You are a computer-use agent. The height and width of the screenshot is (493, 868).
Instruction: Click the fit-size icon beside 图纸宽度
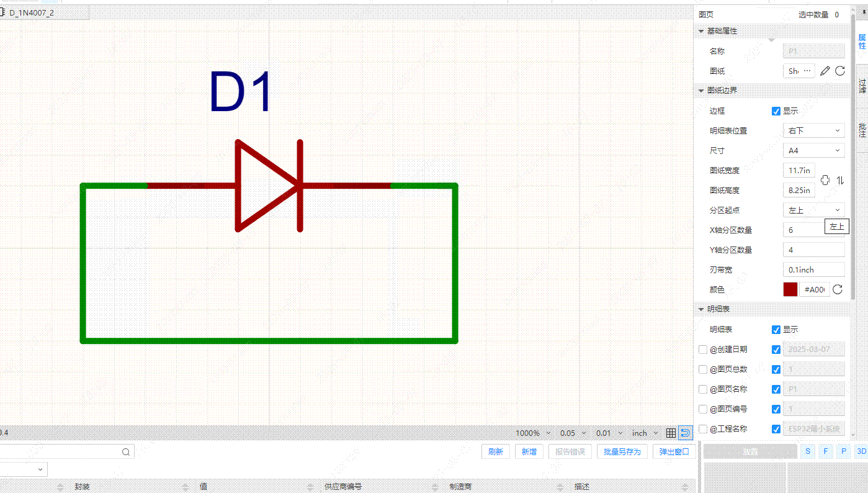pyautogui.click(x=825, y=180)
